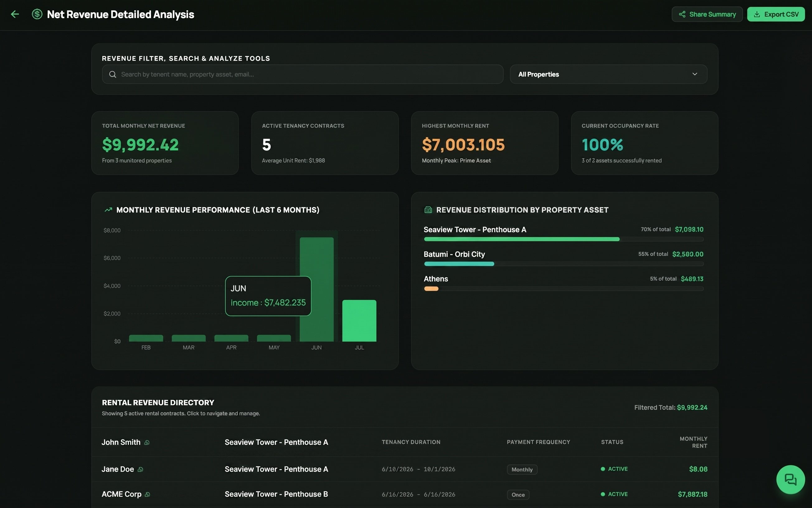Go back using the arrow icon
812x508 pixels.
(15, 14)
